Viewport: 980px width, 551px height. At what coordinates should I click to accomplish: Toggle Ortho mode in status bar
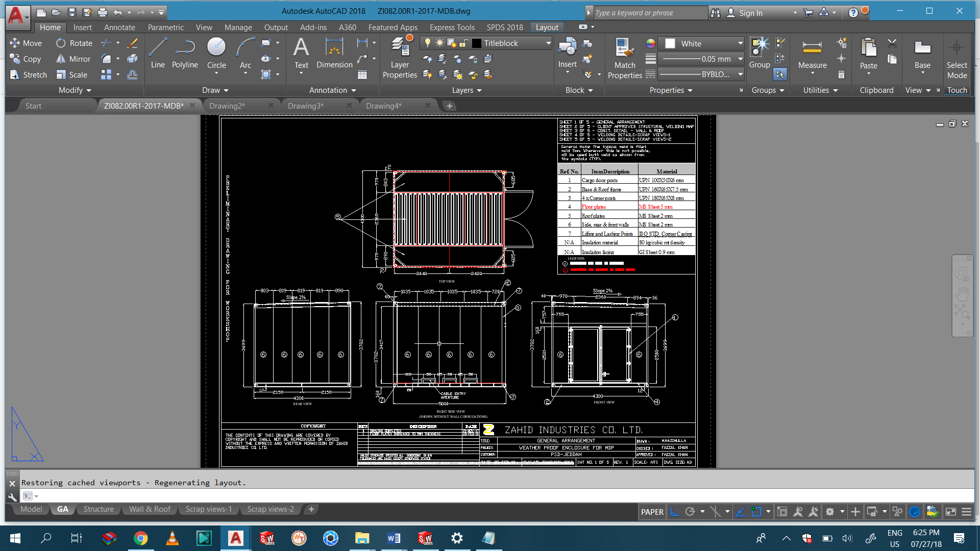tap(674, 512)
